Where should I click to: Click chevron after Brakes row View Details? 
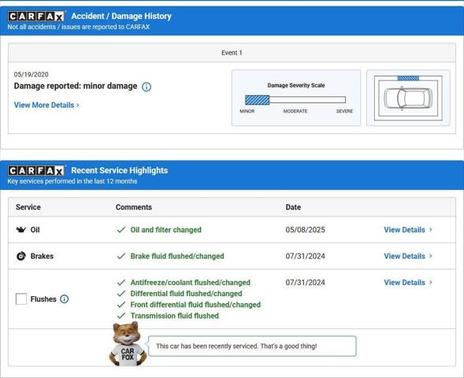click(x=430, y=256)
